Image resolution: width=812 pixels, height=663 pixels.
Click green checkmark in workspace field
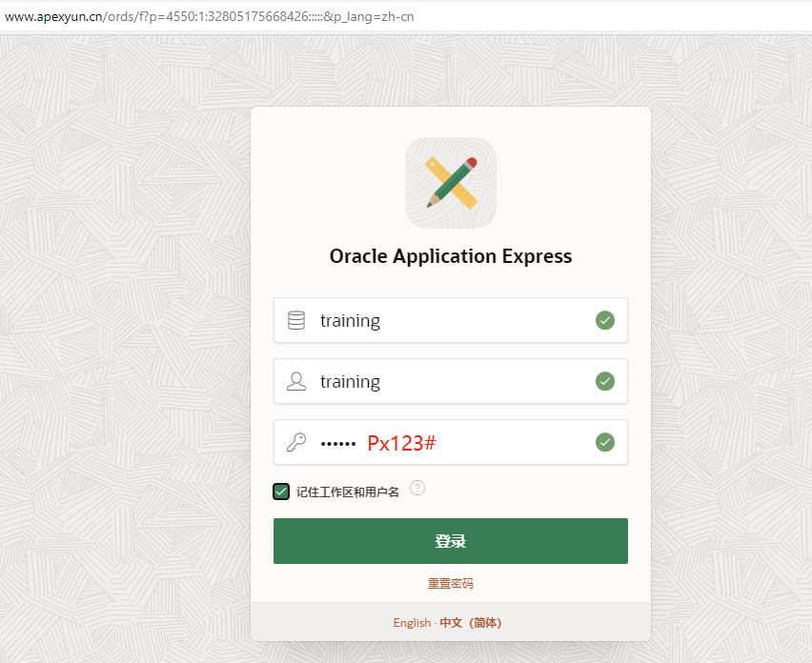tap(605, 320)
